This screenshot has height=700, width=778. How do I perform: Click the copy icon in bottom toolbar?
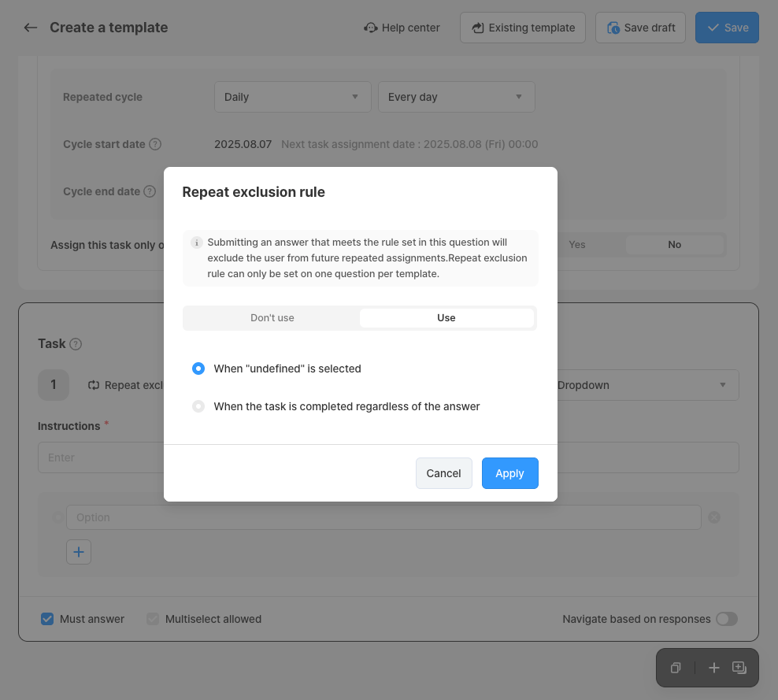(x=676, y=668)
